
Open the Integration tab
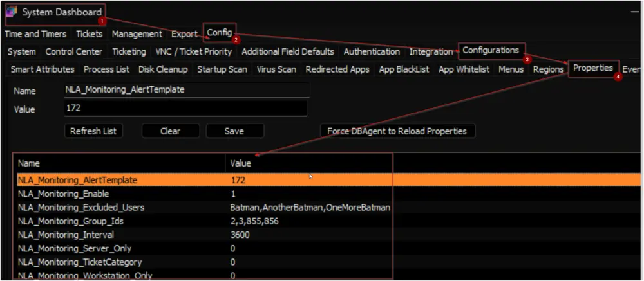[431, 51]
